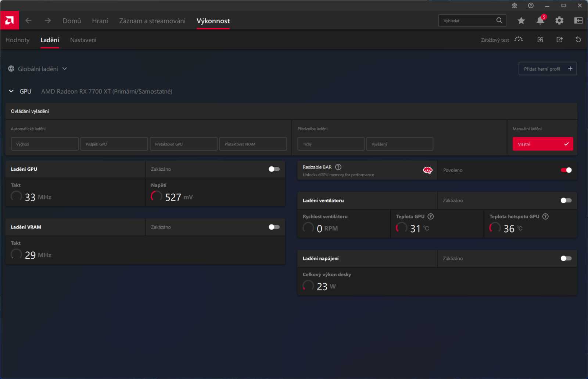Select the Ladění subtab
The image size is (588, 379).
50,40
